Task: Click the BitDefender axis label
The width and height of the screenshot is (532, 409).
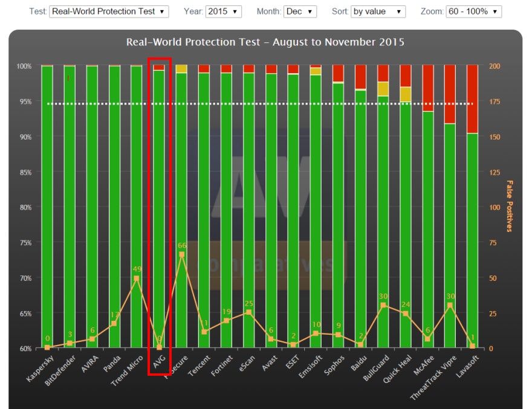Action: click(60, 371)
